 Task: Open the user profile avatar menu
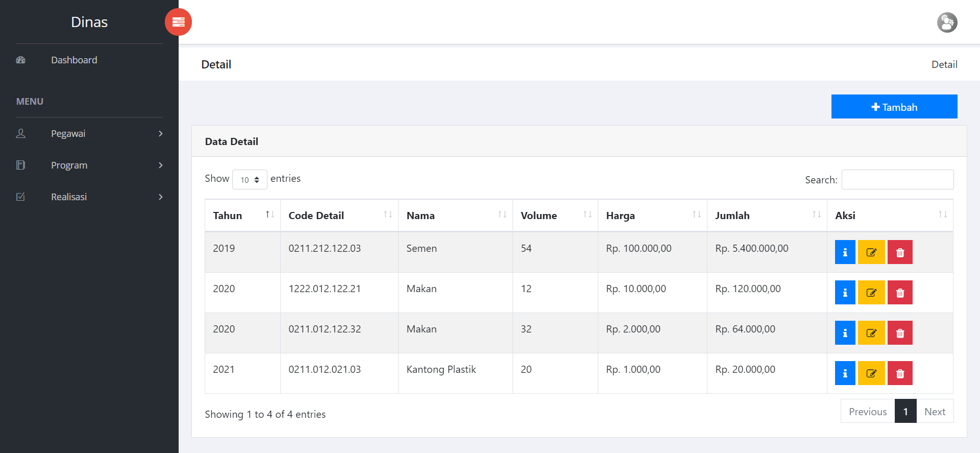pos(946,22)
